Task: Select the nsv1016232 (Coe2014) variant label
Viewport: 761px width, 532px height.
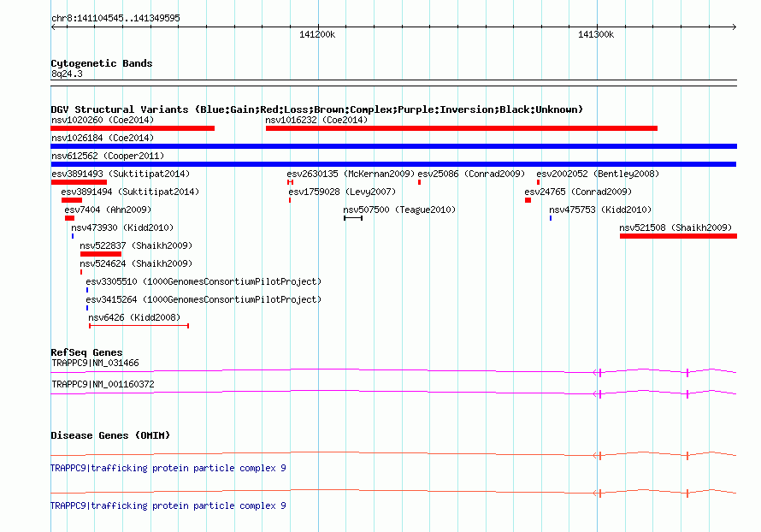Action: click(x=316, y=120)
